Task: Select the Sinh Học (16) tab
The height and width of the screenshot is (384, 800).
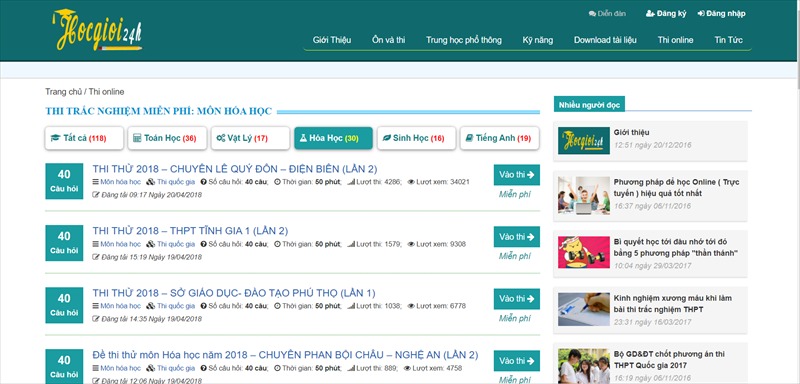Action: 416,138
